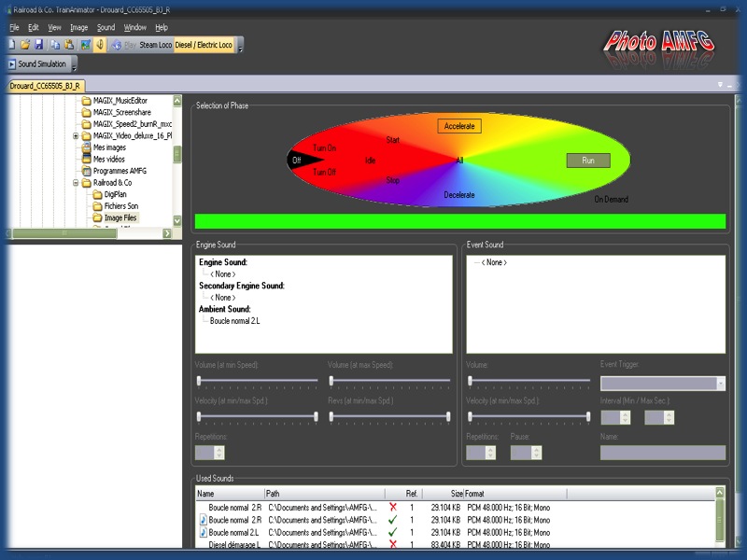This screenshot has height=560, width=747.
Task: Open the Sound menu
Action: 106,28
